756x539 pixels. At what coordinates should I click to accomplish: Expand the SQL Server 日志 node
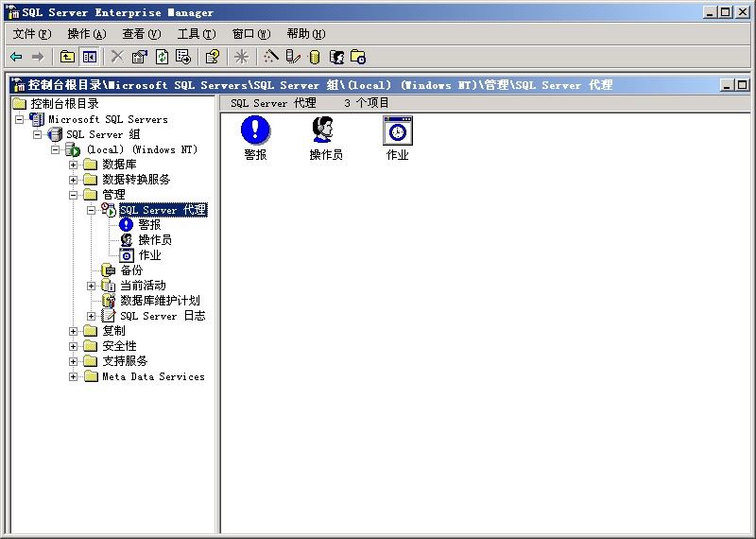coord(91,316)
